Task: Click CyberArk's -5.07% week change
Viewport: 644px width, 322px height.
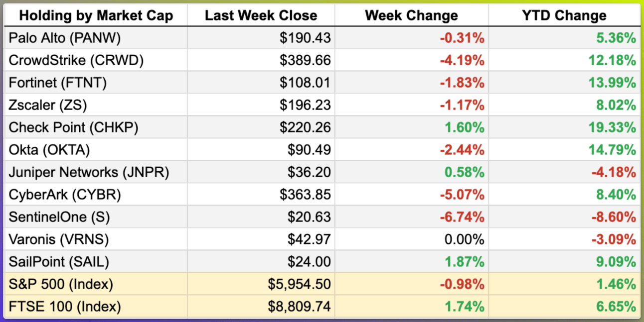Action: click(x=462, y=195)
